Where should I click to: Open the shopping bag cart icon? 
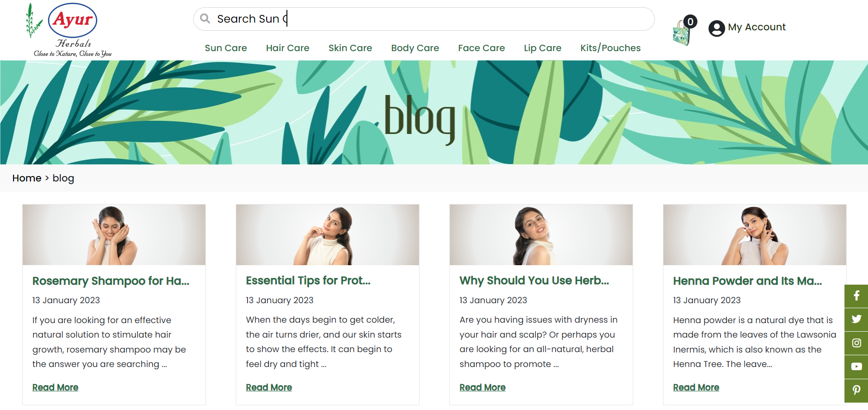[x=682, y=32]
